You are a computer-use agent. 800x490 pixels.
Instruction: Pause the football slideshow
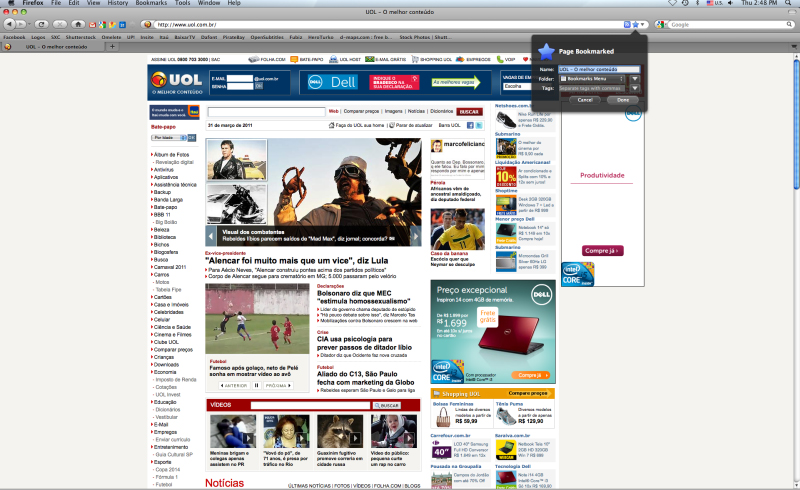point(257,385)
